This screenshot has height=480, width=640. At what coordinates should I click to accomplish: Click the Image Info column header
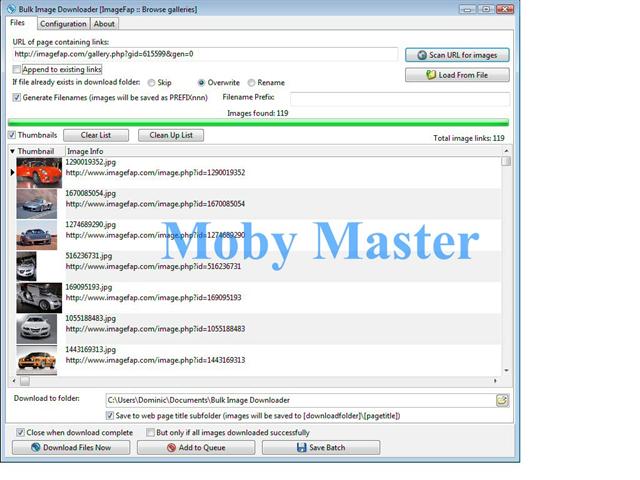(85, 151)
